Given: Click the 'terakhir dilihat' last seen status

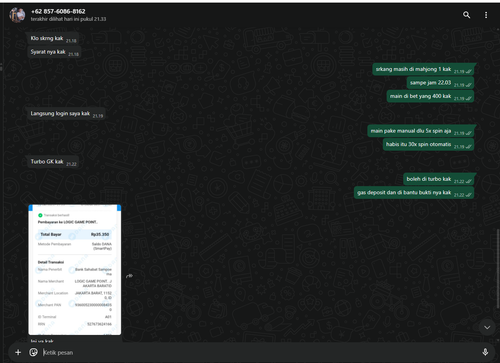Looking at the screenshot, I should click(68, 19).
